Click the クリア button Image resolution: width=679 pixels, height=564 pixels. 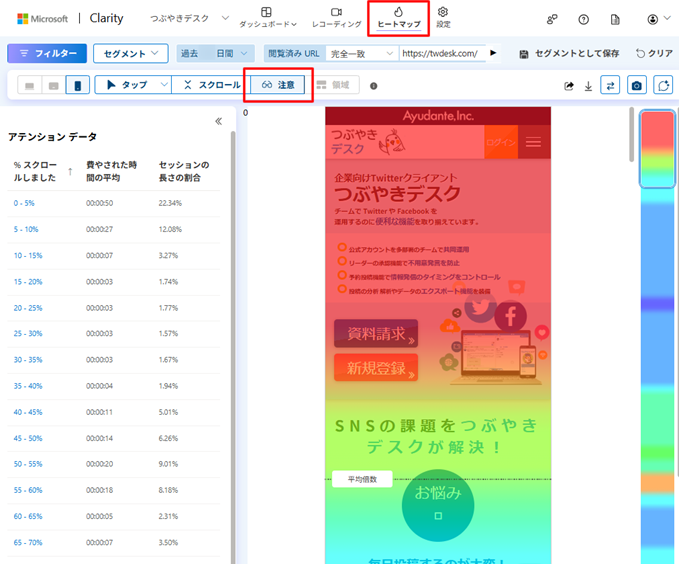pyautogui.click(x=654, y=53)
